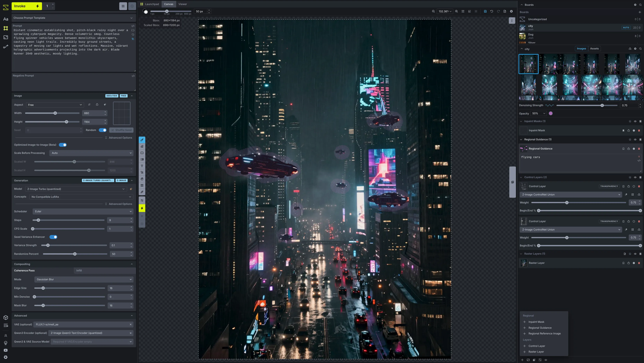Viewport: 644px width, 363px height.
Task: Activate the Hand pan tool
Action: coord(142,179)
